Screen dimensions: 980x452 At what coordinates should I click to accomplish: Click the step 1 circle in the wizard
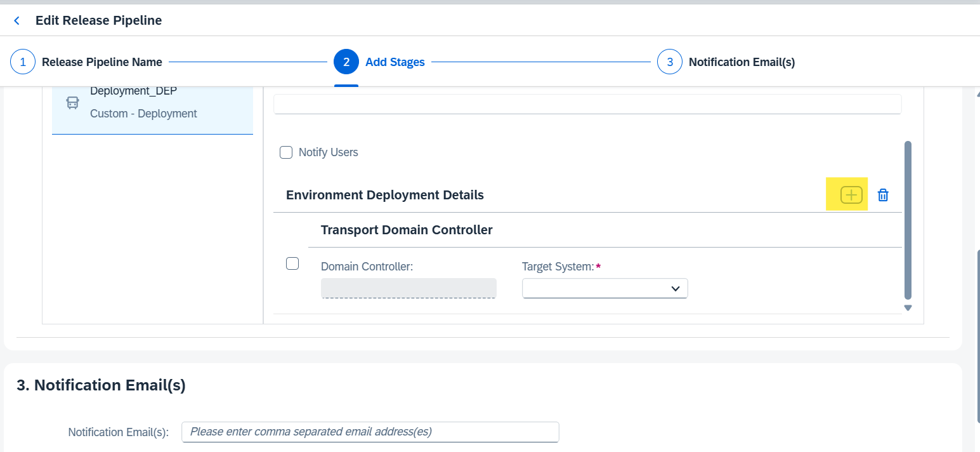click(x=23, y=62)
